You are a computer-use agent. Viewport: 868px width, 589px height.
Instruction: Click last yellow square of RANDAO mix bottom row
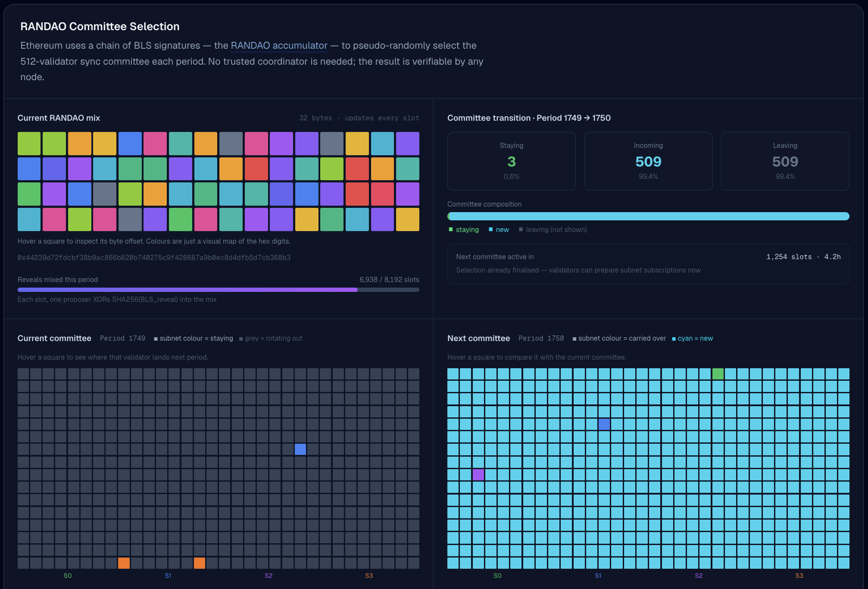(408, 219)
